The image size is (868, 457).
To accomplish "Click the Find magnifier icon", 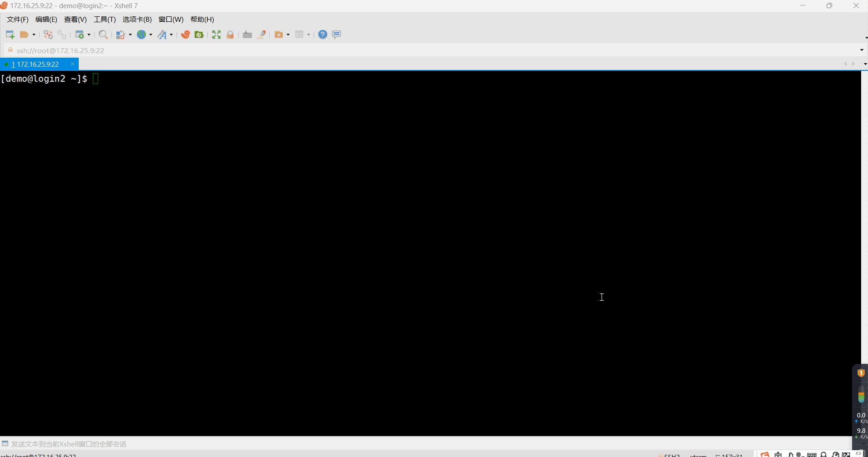I will coord(103,35).
